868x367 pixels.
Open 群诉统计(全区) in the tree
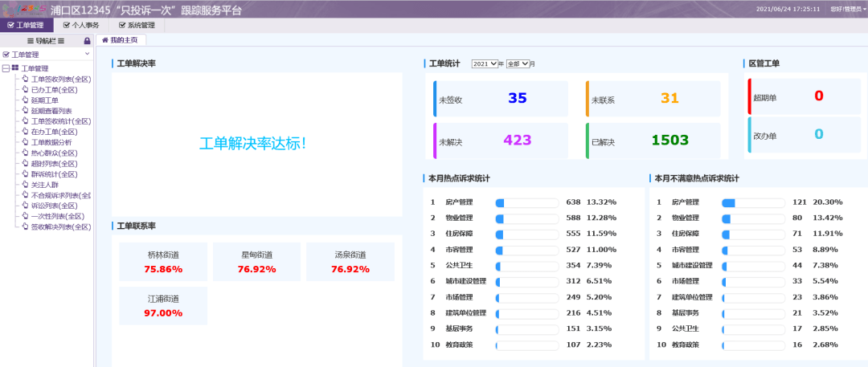[54, 173]
